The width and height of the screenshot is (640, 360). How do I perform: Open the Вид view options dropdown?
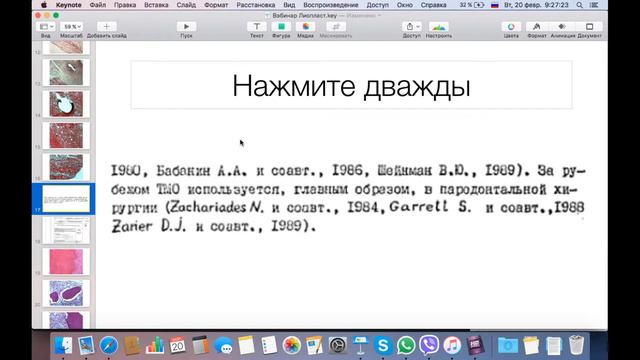point(46,27)
